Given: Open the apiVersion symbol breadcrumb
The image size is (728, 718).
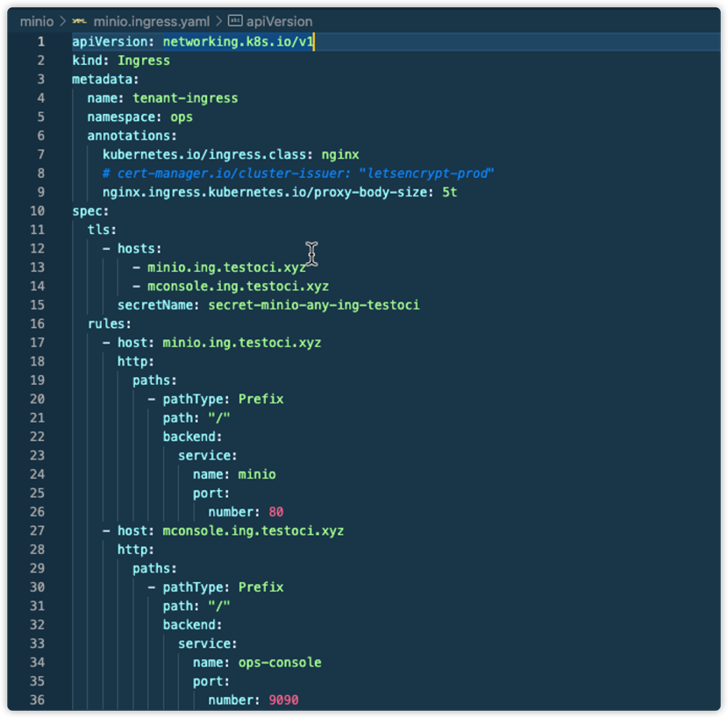Looking at the screenshot, I should pyautogui.click(x=279, y=21).
